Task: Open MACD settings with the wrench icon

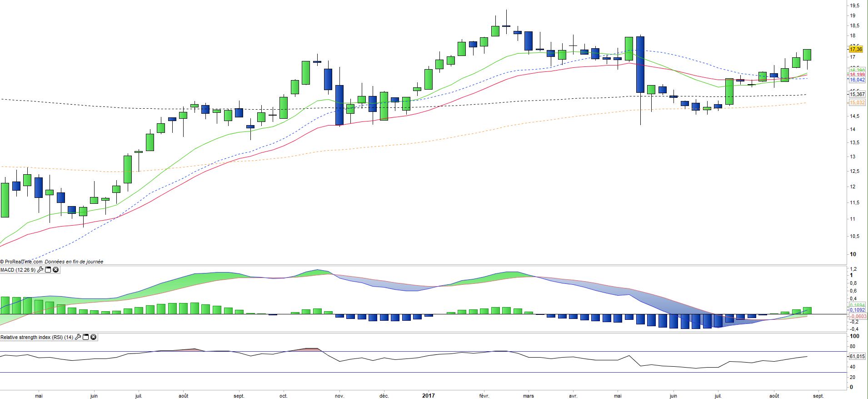Action: [40, 270]
